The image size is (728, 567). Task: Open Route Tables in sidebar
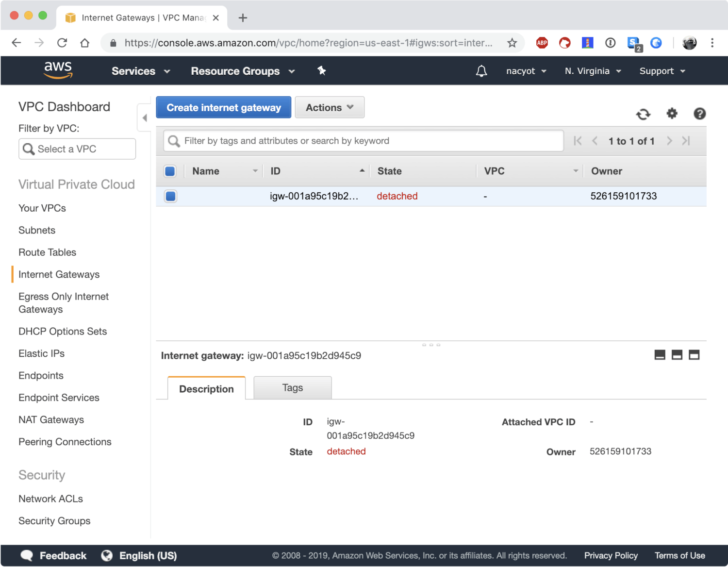(47, 252)
